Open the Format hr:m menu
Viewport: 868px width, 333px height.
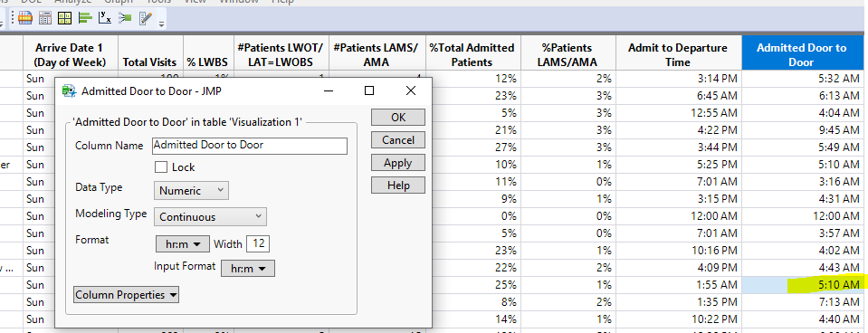coord(183,244)
